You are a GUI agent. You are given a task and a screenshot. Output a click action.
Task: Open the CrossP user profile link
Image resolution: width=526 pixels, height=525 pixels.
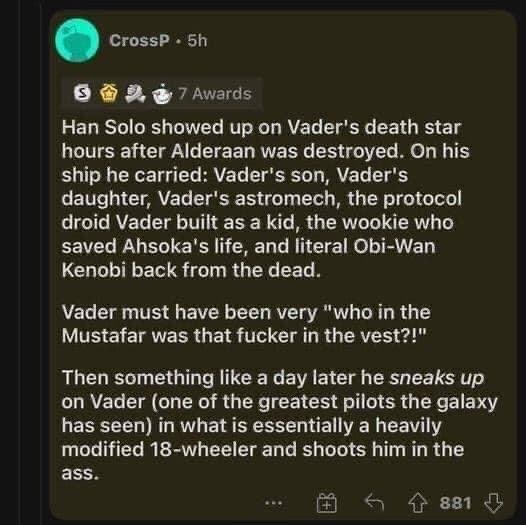139,41
